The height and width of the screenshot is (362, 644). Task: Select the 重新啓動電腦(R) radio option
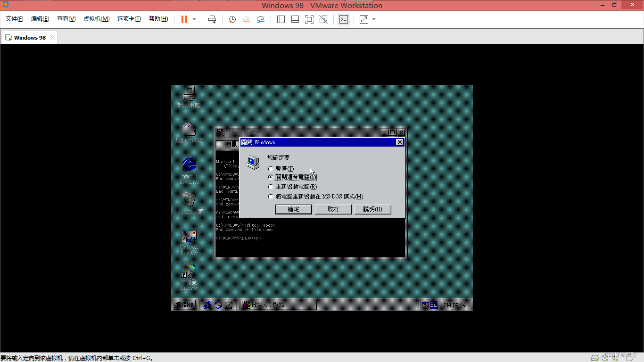point(292,187)
